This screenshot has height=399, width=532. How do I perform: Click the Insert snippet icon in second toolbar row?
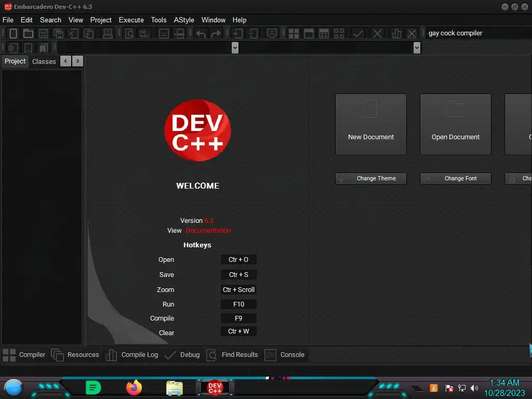point(13,48)
